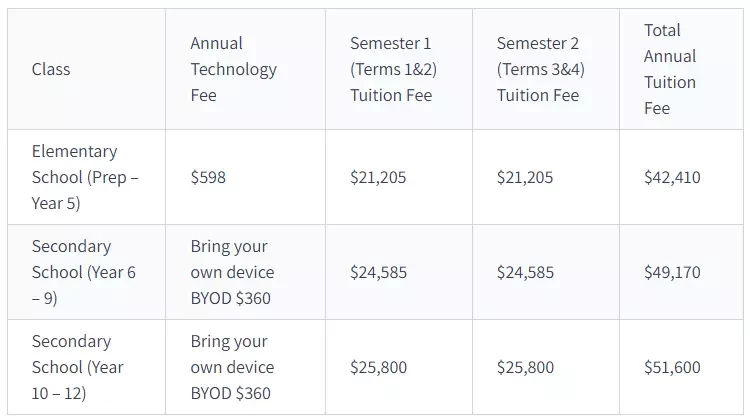Select the Annual Technology Fee header
The image size is (750, 417).
pyautogui.click(x=245, y=69)
